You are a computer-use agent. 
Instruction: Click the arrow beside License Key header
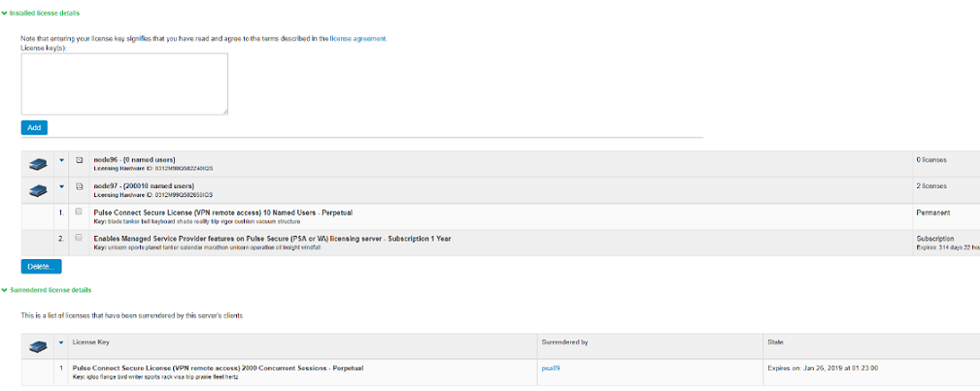coord(61,342)
